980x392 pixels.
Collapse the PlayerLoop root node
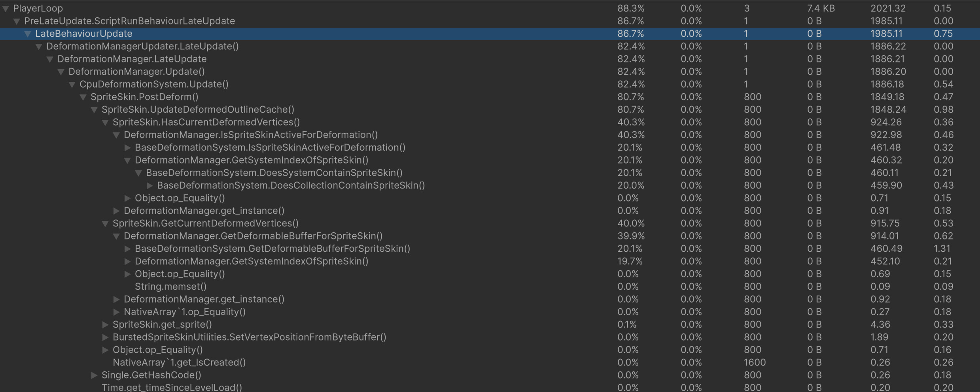coord(5,8)
